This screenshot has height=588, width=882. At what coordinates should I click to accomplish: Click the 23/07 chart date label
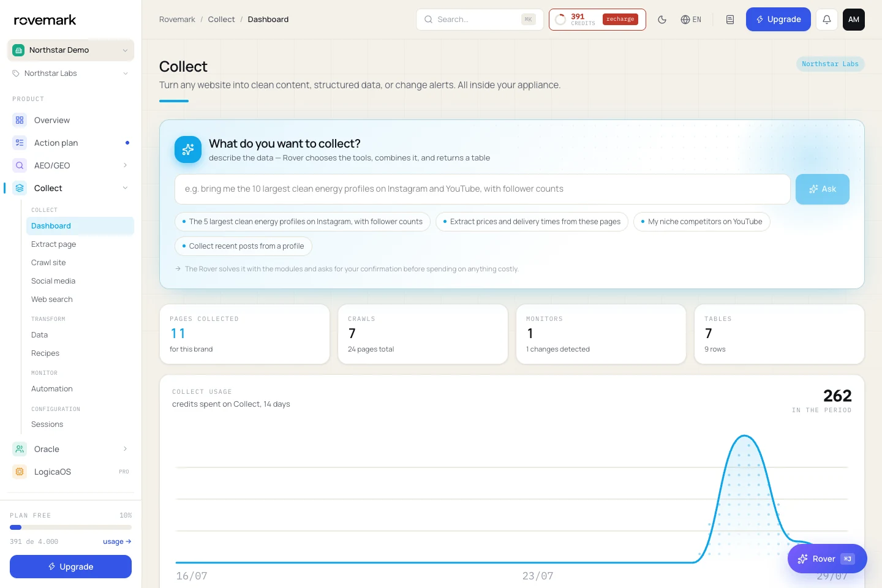coord(538,576)
